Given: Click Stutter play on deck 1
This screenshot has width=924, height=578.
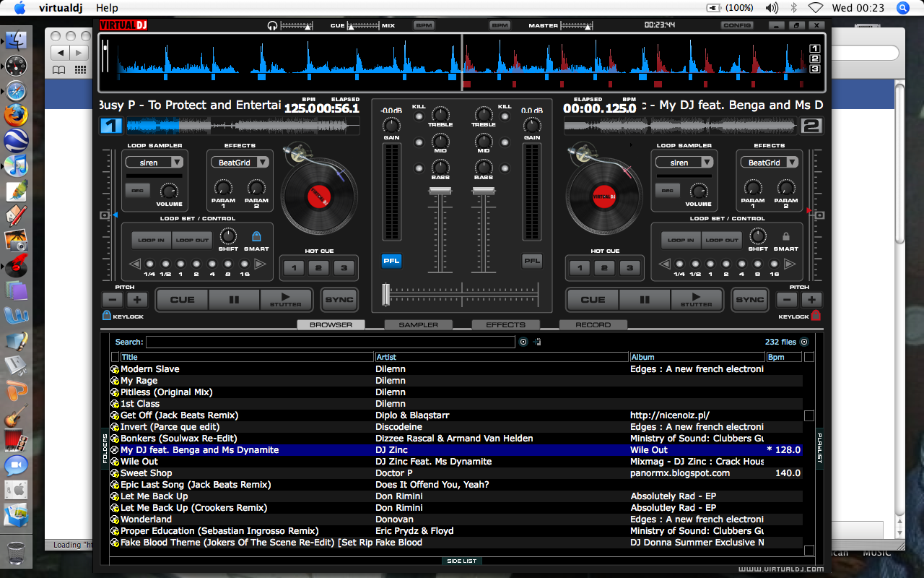Looking at the screenshot, I should click(286, 300).
